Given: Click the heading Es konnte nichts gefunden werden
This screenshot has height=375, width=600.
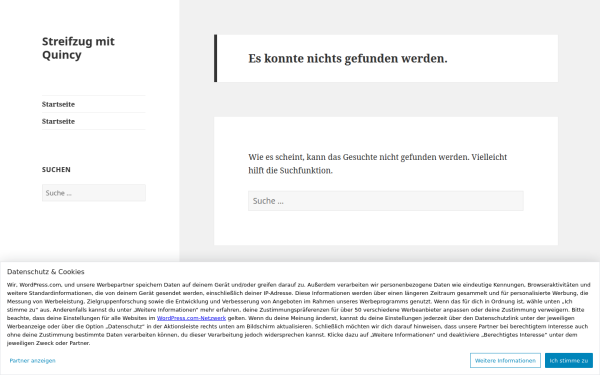Looking at the screenshot, I should pos(347,59).
